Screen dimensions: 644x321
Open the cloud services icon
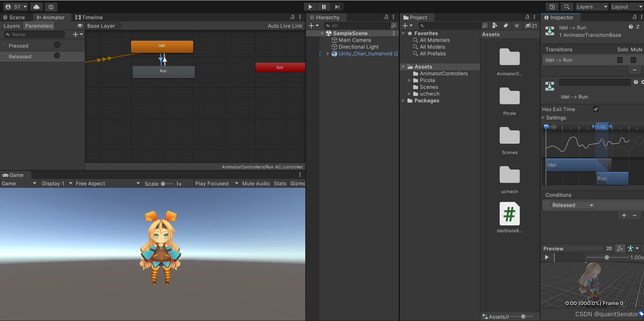[36, 7]
